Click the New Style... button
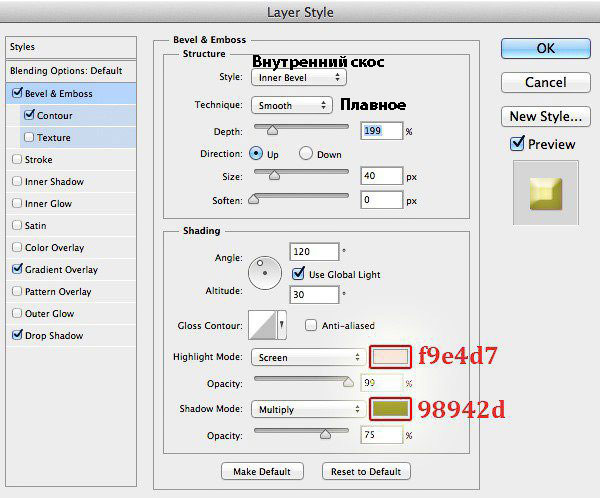Image resolution: width=600 pixels, height=498 pixels. [x=546, y=116]
